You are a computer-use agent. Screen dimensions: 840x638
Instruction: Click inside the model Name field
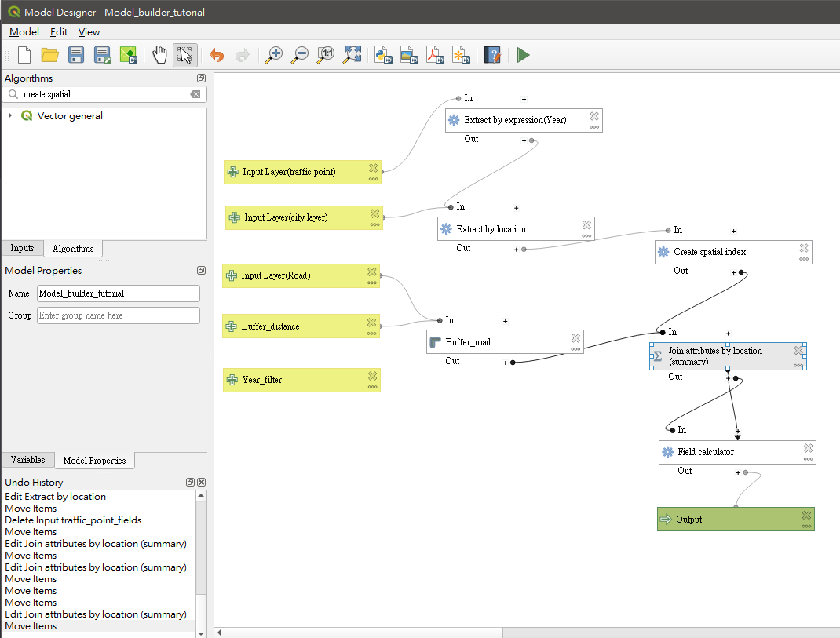(118, 293)
